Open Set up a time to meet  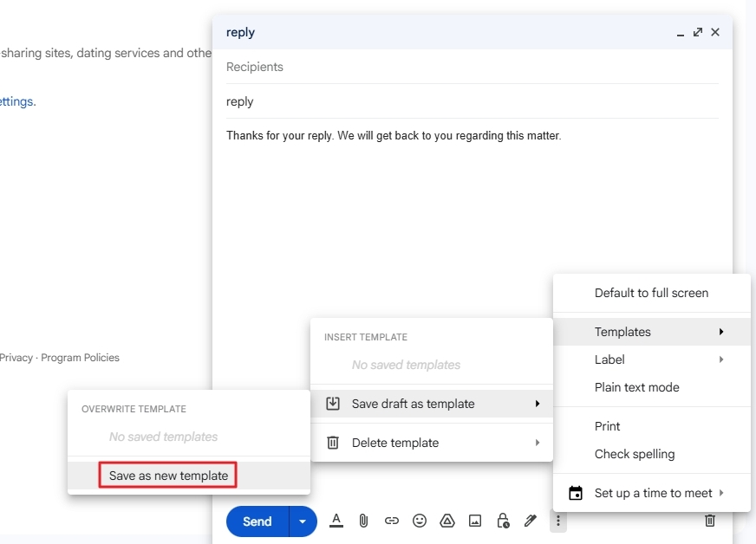click(651, 493)
